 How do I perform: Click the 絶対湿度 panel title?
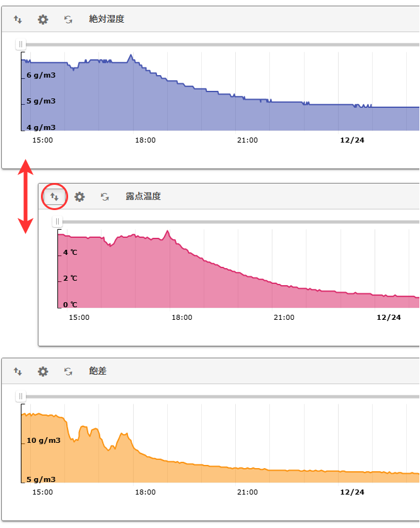click(x=107, y=19)
